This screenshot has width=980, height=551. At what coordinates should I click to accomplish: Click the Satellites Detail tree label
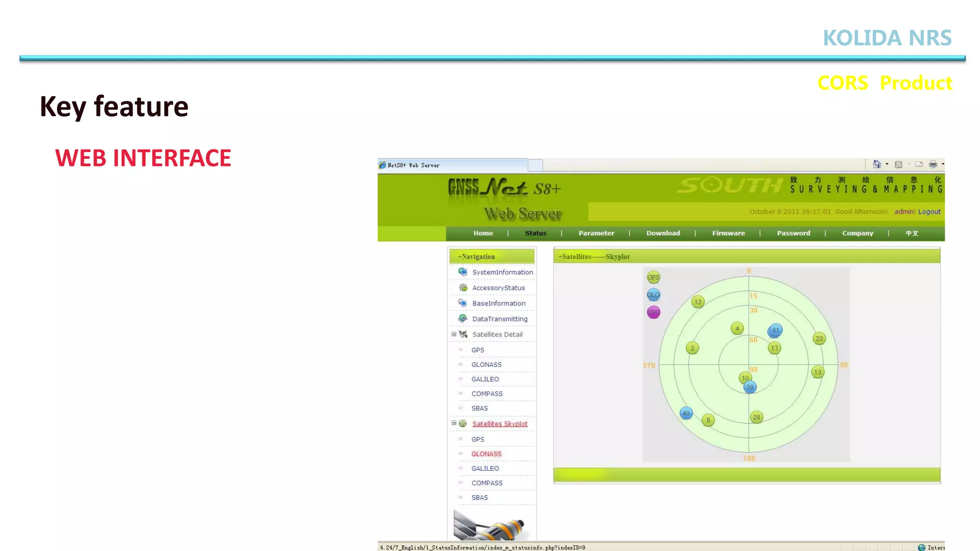pyautogui.click(x=497, y=334)
